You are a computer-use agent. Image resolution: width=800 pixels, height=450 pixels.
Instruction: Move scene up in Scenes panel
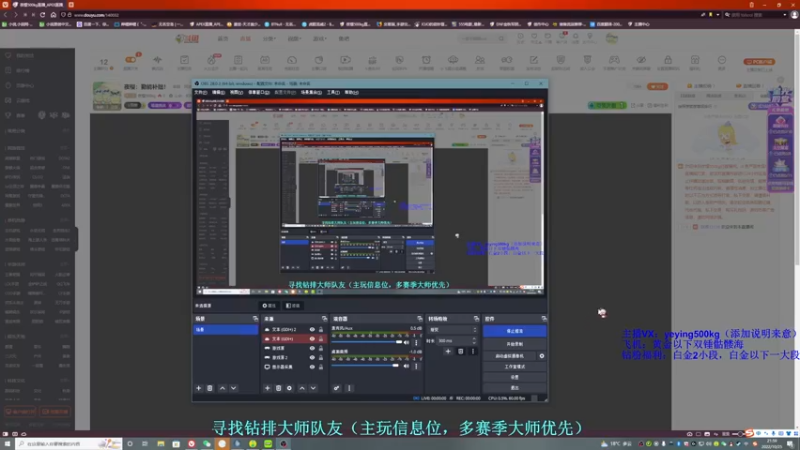[x=222, y=388]
